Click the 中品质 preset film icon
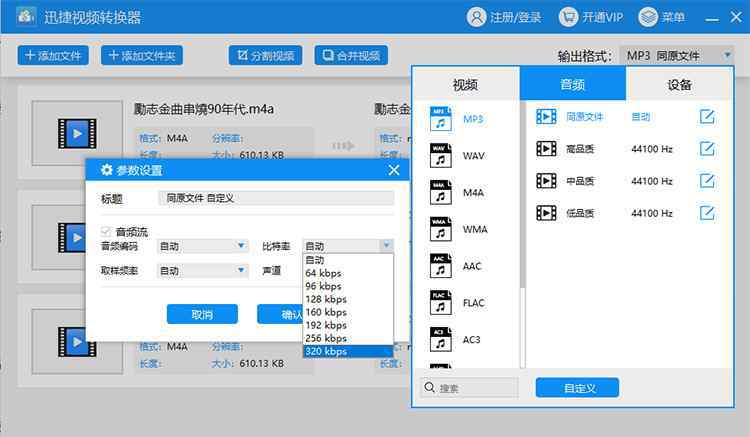 point(546,181)
